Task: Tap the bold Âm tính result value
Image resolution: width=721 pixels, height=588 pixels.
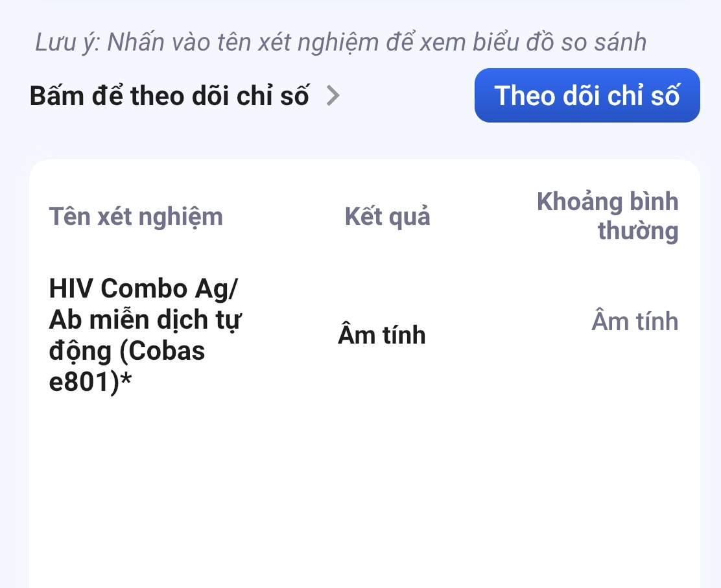Action: [x=381, y=335]
